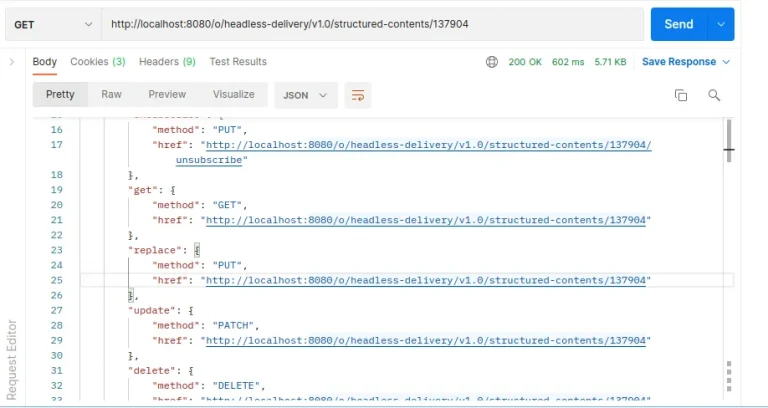Screen dimensions: 768x408
Task: Switch to the Body response tab
Action: pos(45,62)
